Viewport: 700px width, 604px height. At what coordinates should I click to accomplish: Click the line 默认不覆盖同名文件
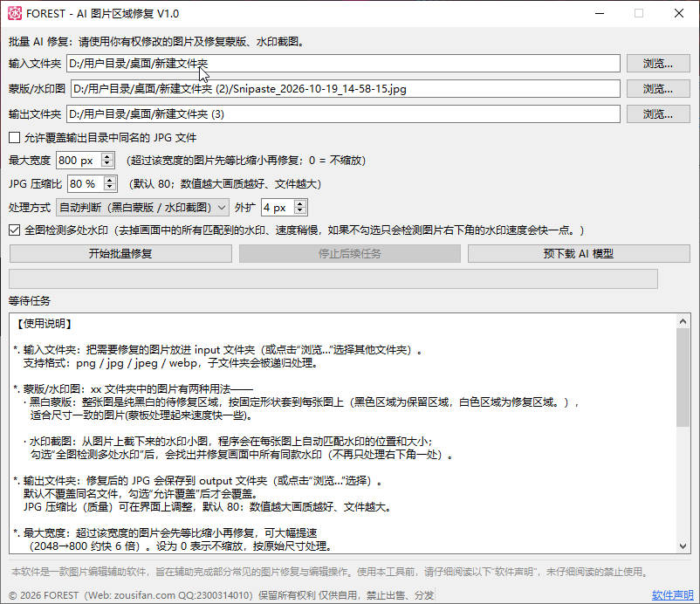point(141,494)
